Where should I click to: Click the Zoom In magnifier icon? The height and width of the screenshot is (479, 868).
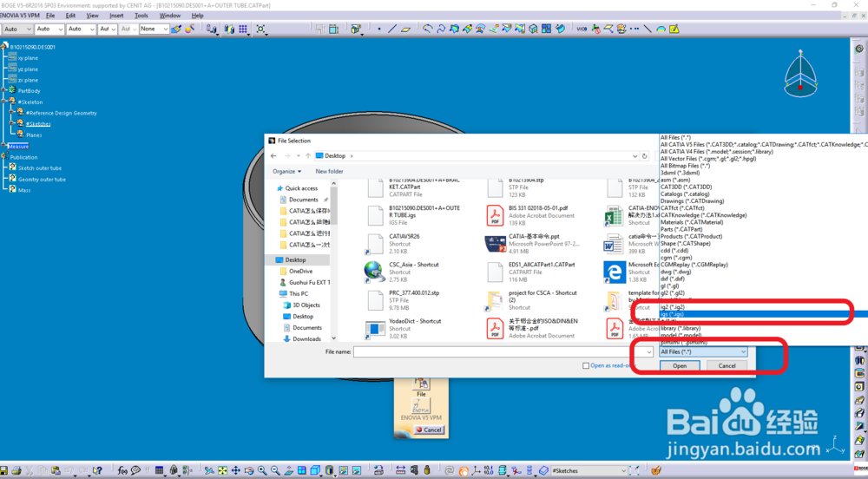tap(262, 470)
